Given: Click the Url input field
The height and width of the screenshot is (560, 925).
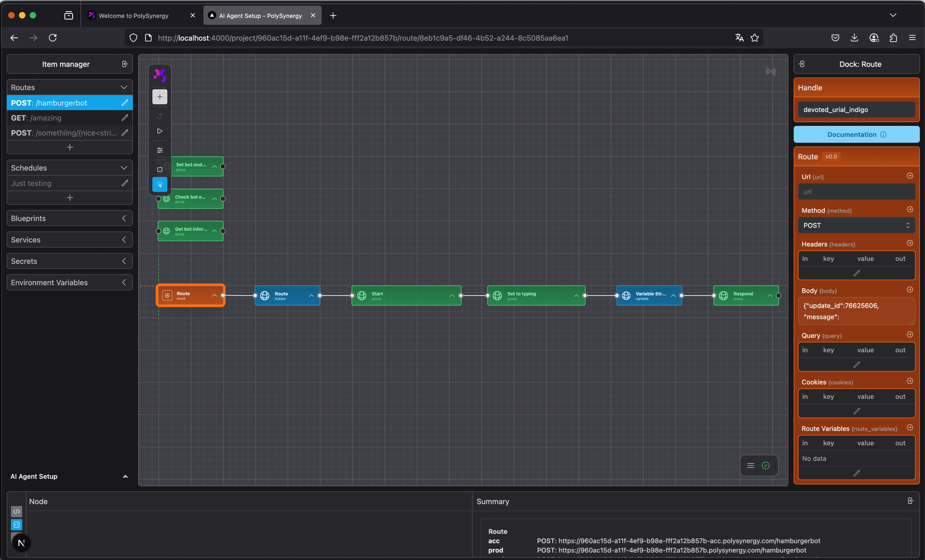Looking at the screenshot, I should pos(856,192).
